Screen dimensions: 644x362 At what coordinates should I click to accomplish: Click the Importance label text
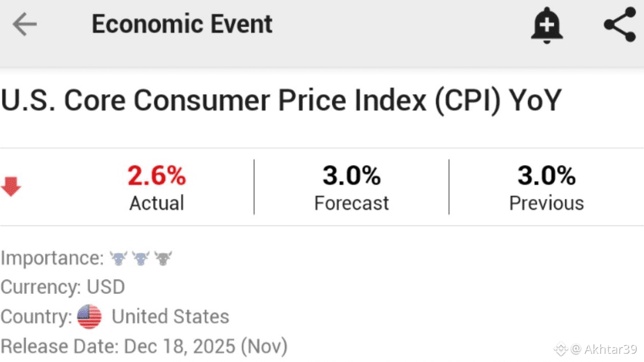[x=52, y=258]
